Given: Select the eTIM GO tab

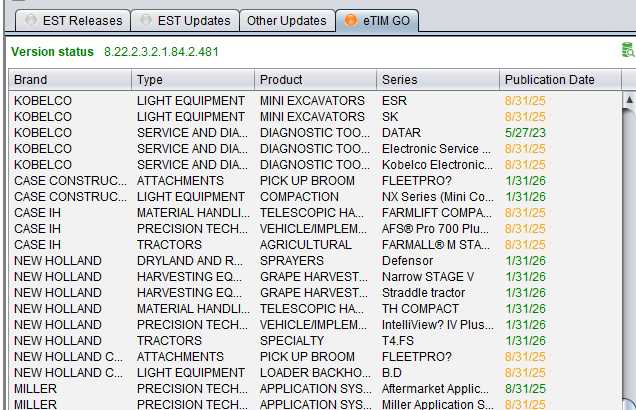Looking at the screenshot, I should click(377, 21).
